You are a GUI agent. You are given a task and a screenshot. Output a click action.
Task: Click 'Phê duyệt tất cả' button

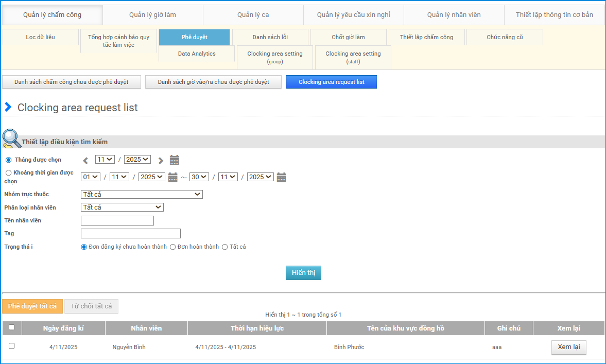[x=32, y=306]
